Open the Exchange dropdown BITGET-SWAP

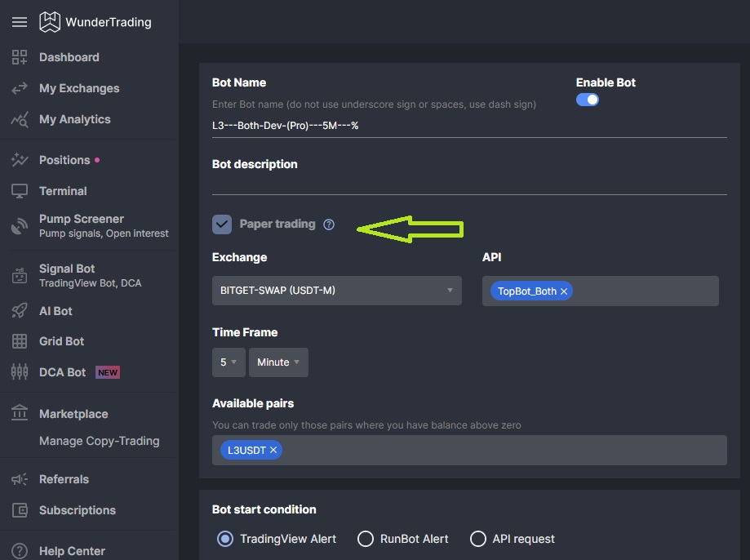[336, 291]
